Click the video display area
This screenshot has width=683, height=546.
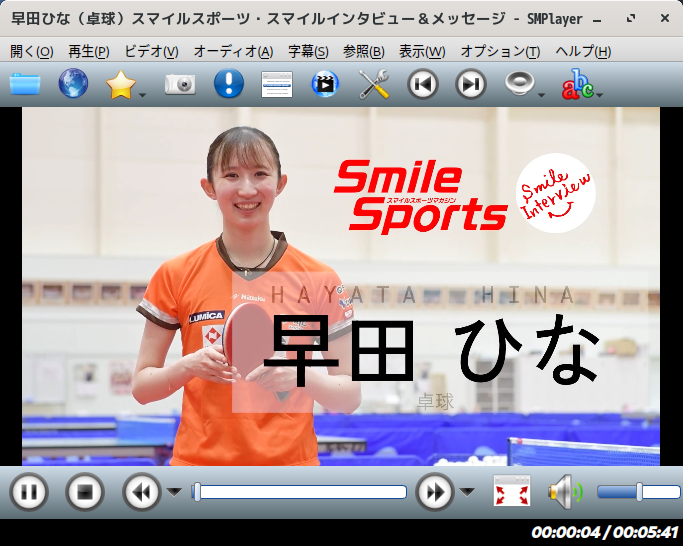point(341,286)
